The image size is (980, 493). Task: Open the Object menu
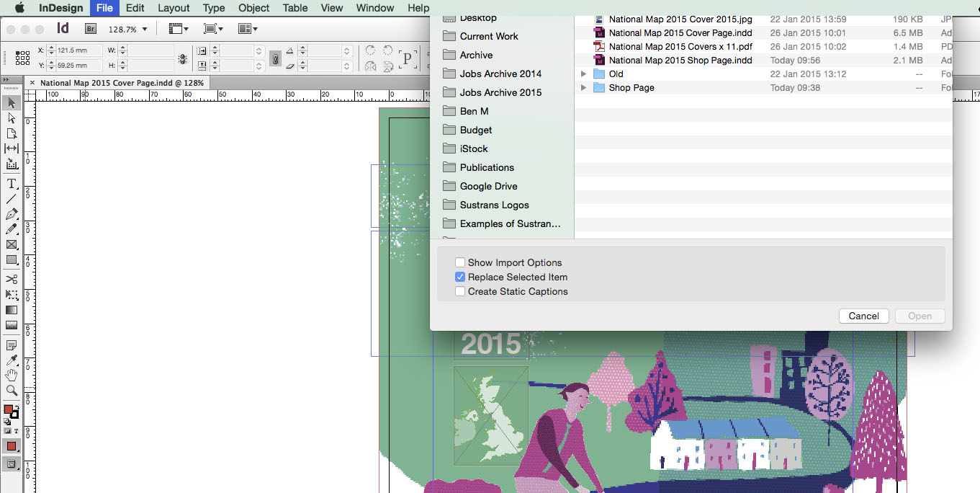pyautogui.click(x=253, y=8)
